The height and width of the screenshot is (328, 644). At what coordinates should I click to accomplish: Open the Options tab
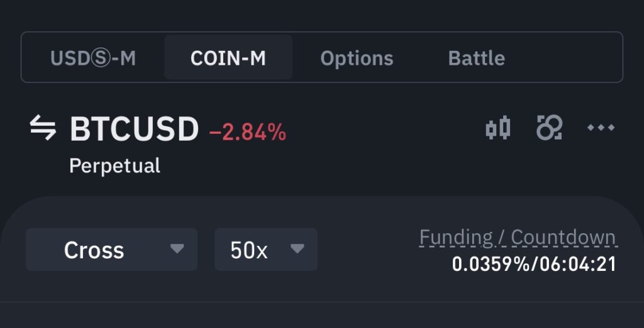click(357, 58)
